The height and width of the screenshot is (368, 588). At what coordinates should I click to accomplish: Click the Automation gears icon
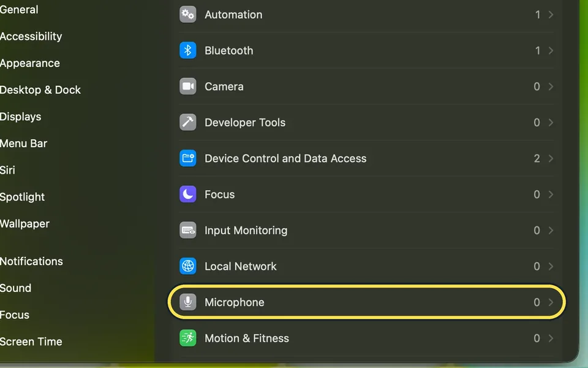(188, 15)
